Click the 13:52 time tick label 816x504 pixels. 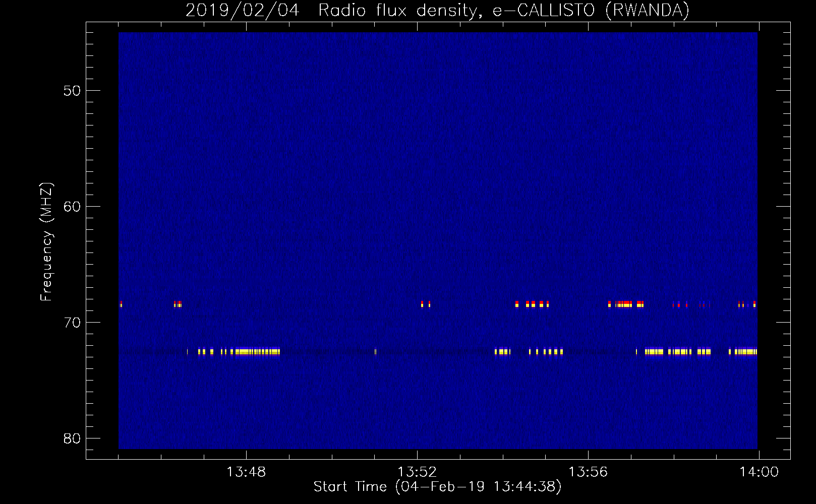[x=417, y=472]
